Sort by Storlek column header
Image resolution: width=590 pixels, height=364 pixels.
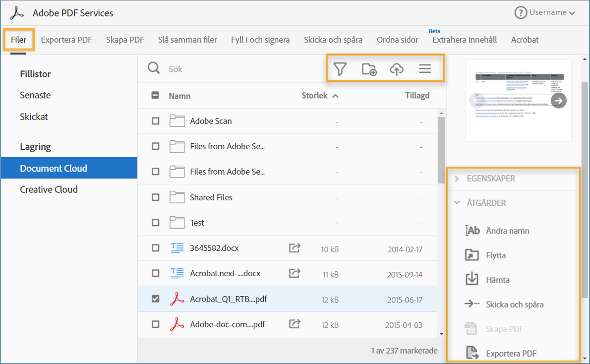tap(320, 96)
